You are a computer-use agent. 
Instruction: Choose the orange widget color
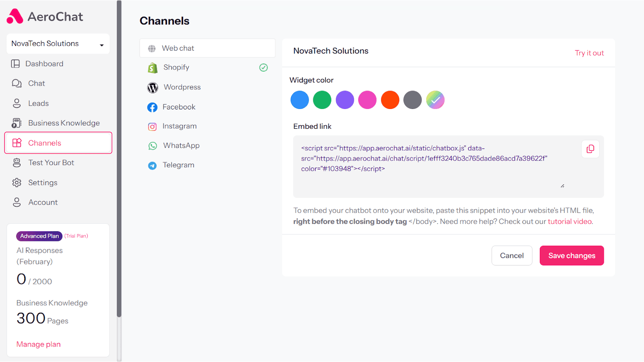tap(390, 100)
